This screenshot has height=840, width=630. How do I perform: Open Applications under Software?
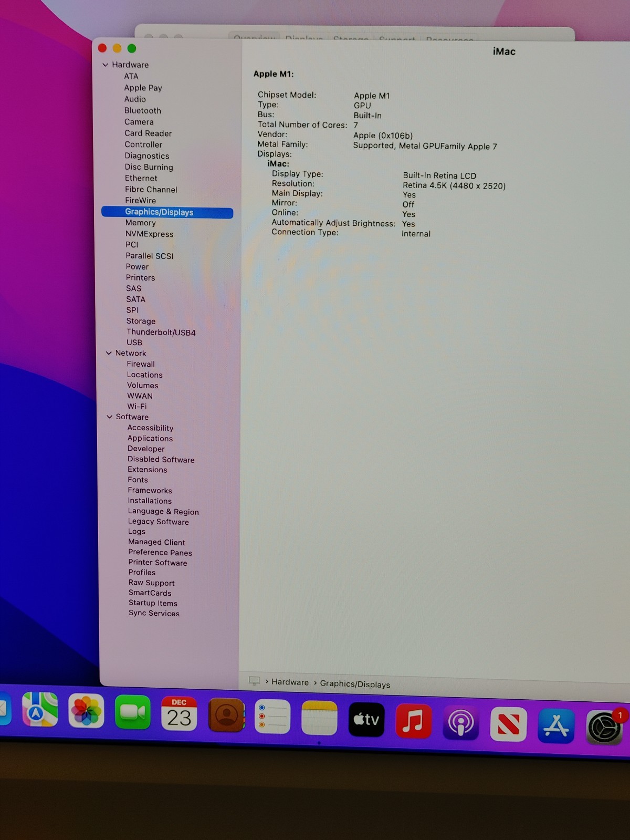[150, 439]
